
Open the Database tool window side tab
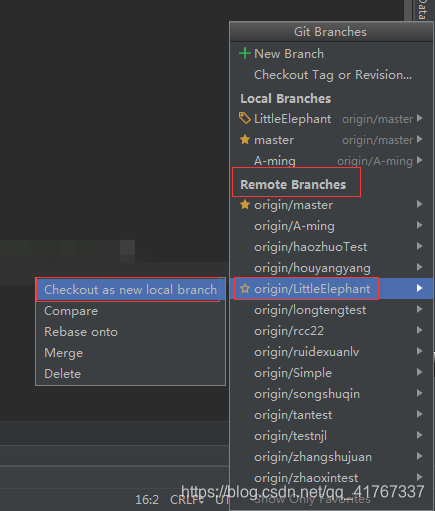pyautogui.click(x=422, y=9)
